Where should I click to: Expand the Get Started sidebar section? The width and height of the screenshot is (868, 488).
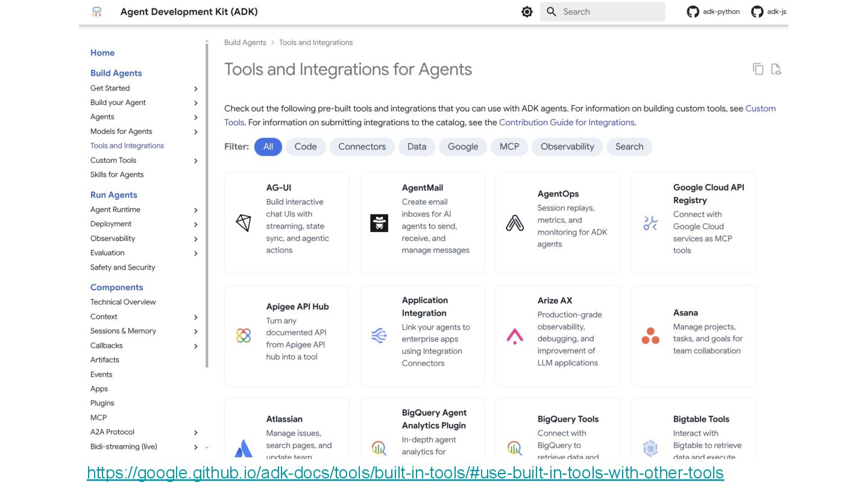coord(196,89)
